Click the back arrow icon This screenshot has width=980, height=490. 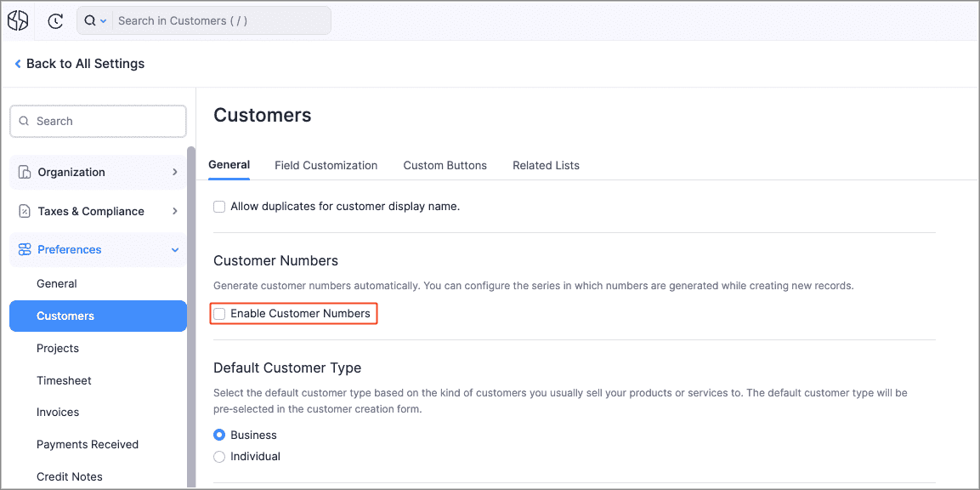click(18, 64)
